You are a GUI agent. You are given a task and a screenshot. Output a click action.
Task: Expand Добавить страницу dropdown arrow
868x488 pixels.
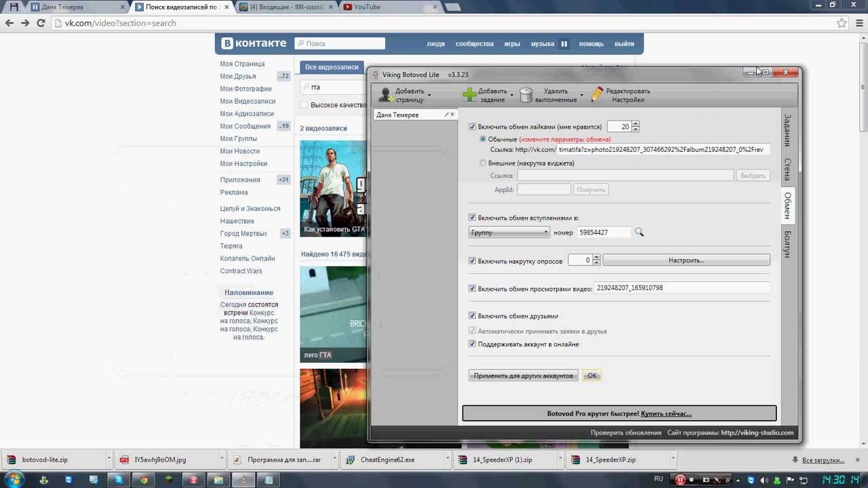[x=429, y=95]
